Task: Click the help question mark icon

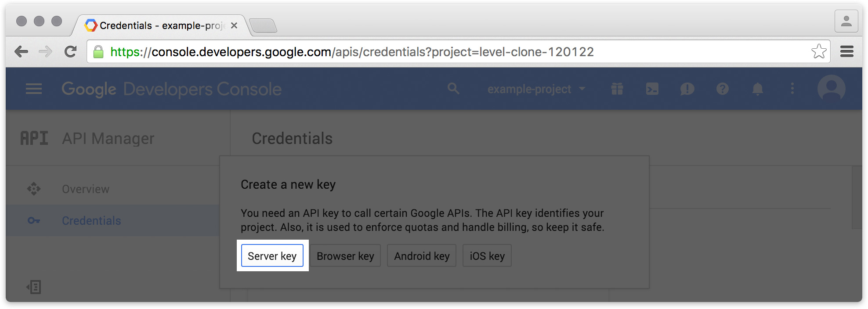Action: (722, 89)
